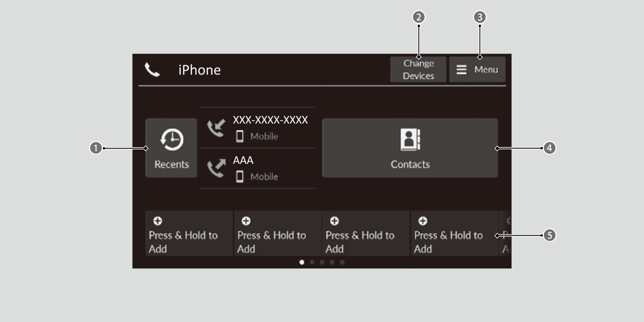Click plus icon on second speed dial
The width and height of the screenshot is (644, 322).
246,221
